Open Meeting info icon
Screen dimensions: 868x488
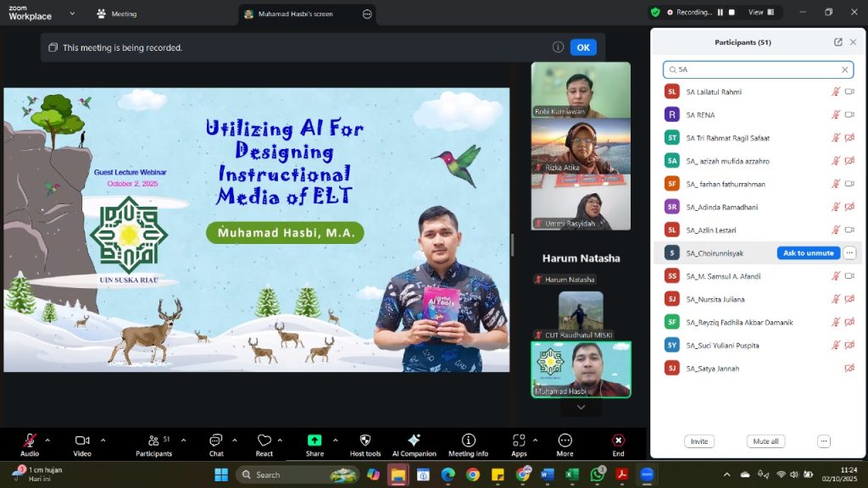tap(468, 441)
